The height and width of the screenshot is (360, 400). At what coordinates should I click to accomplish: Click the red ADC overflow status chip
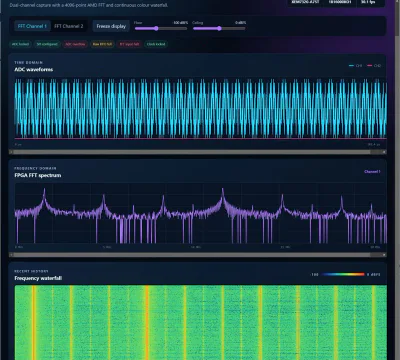coord(75,44)
